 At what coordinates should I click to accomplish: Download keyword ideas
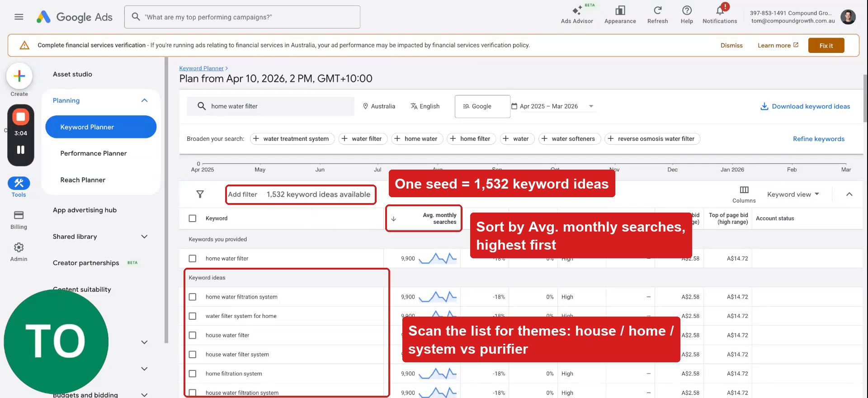805,106
